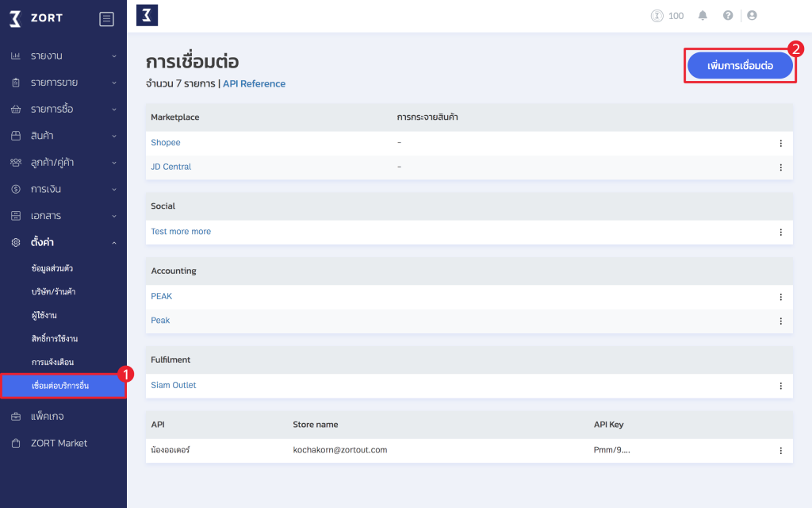Open the การแจ้งเตือน settings submenu
This screenshot has height=508, width=812.
pyautogui.click(x=52, y=362)
